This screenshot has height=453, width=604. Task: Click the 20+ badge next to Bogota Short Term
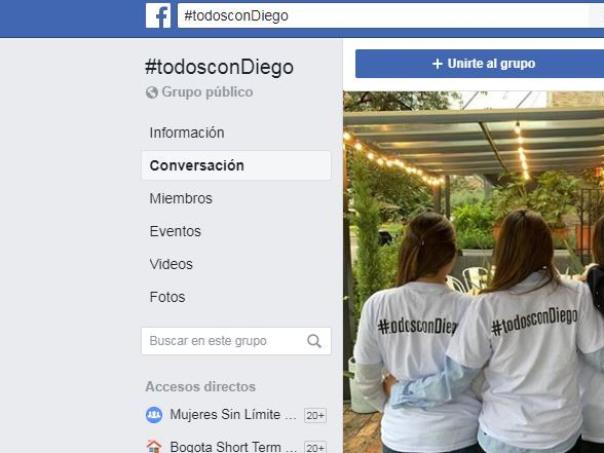click(315, 447)
